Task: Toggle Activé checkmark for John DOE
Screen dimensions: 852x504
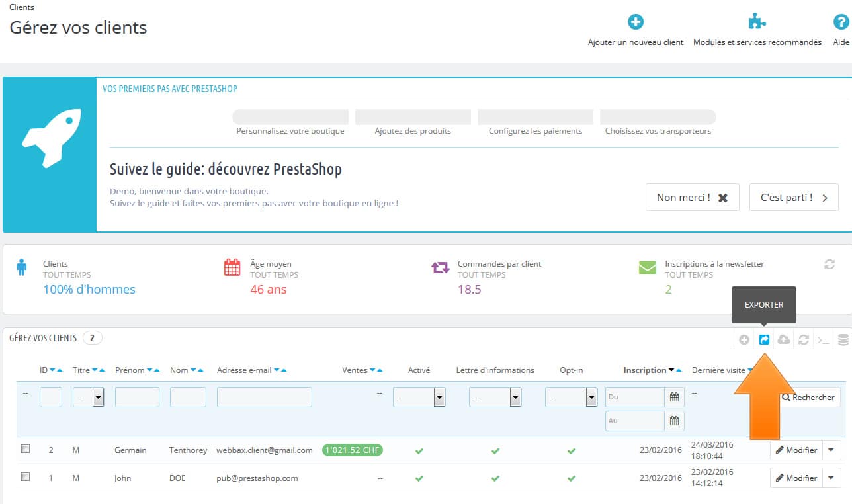Action: pos(419,478)
